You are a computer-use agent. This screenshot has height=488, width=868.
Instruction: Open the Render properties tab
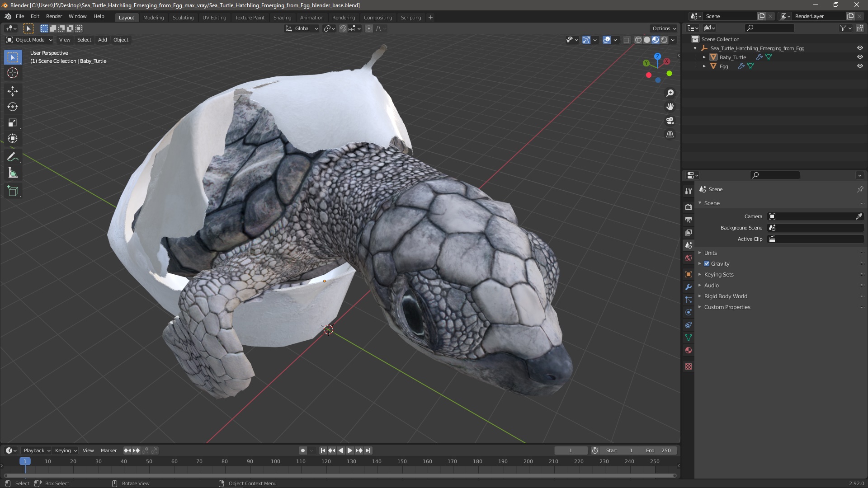pos(689,207)
